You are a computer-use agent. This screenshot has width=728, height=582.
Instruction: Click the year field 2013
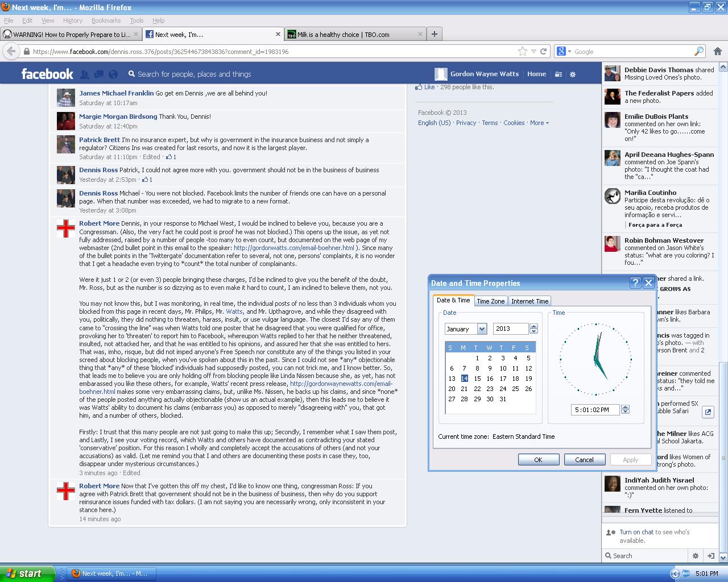(511, 329)
